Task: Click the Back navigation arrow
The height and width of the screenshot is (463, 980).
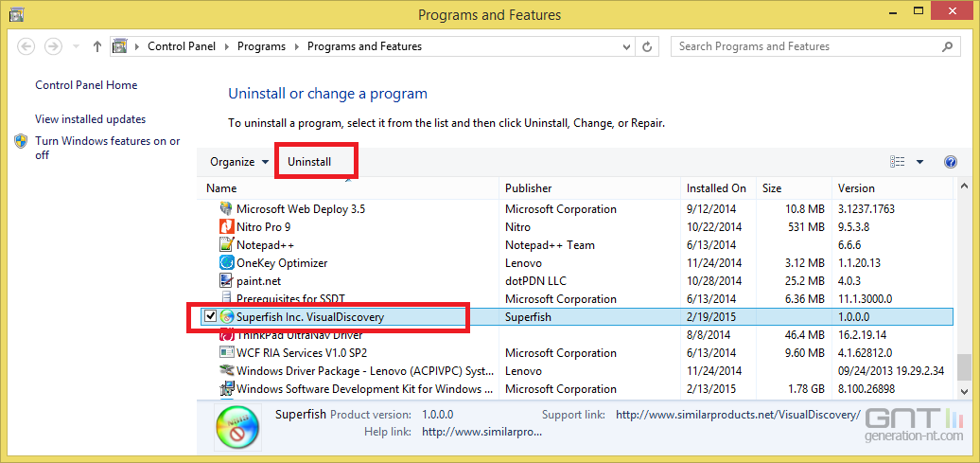Action: (x=26, y=46)
